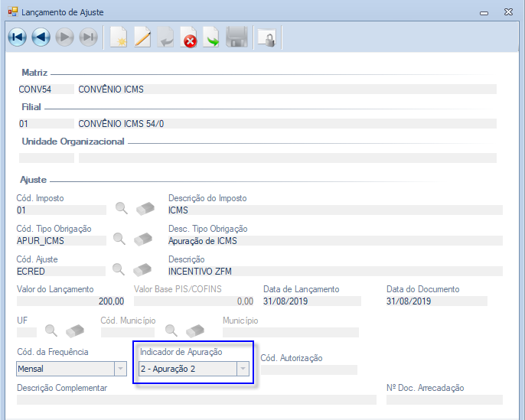Viewport: 525px width, 420px height.
Task: Minimize the Lançamento de Ajuste window
Action: [484, 13]
